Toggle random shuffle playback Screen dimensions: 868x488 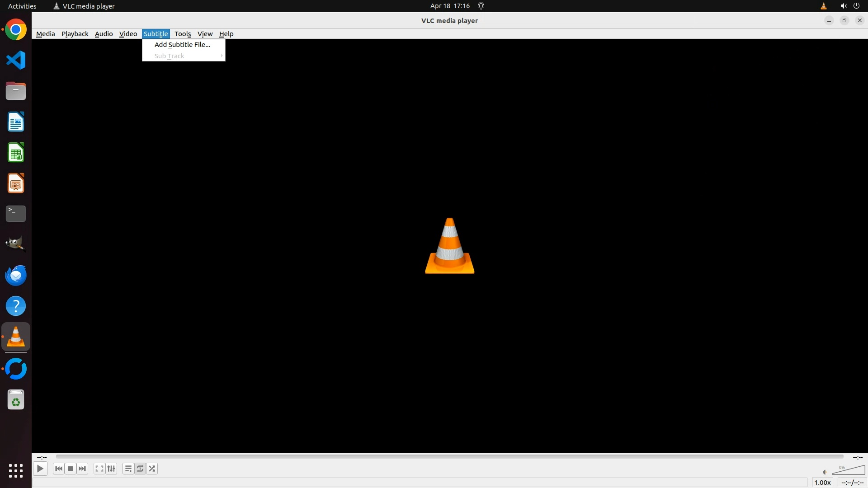tap(152, 469)
